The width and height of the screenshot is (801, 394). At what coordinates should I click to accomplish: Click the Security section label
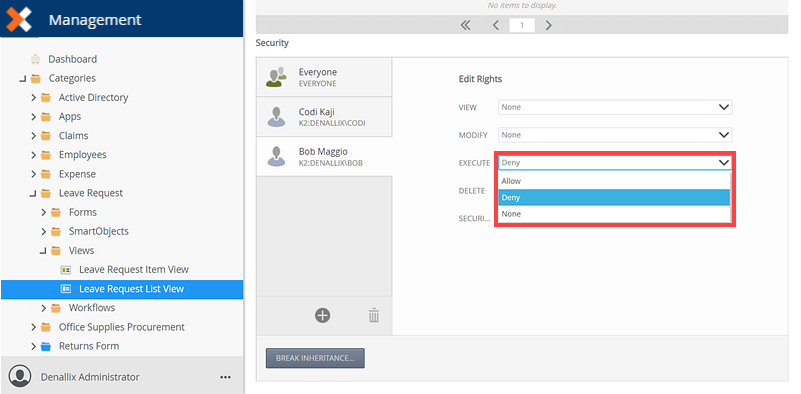click(x=272, y=43)
